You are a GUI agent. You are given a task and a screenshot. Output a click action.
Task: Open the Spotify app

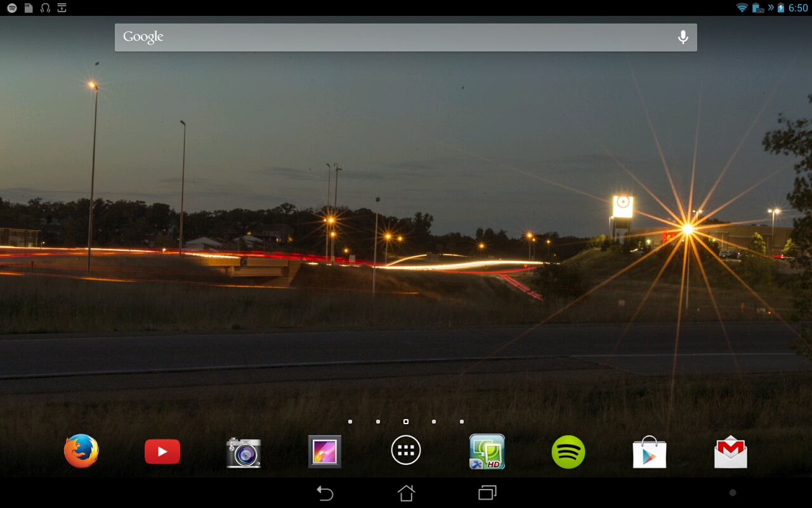click(x=568, y=451)
